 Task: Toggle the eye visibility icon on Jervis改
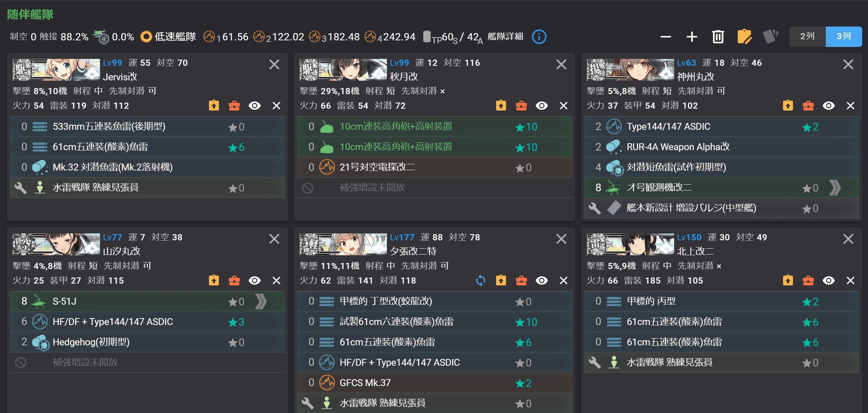[x=255, y=105]
